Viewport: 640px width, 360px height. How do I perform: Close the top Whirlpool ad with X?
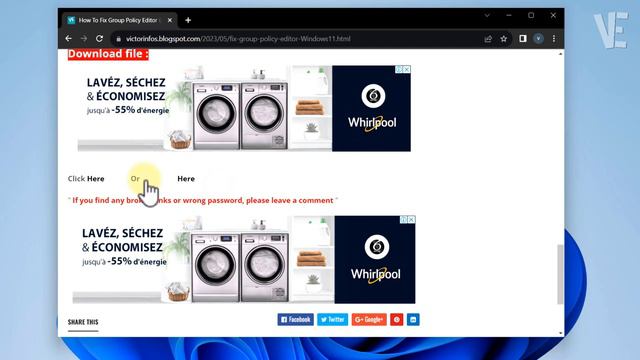pos(407,69)
